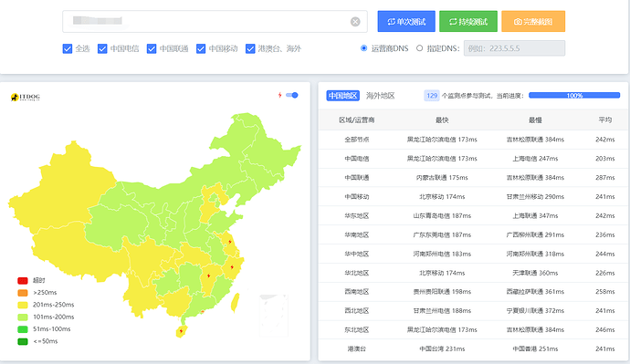The image size is (630, 364).
Task: Click 中国台湾 231ms cell
Action: (442, 348)
